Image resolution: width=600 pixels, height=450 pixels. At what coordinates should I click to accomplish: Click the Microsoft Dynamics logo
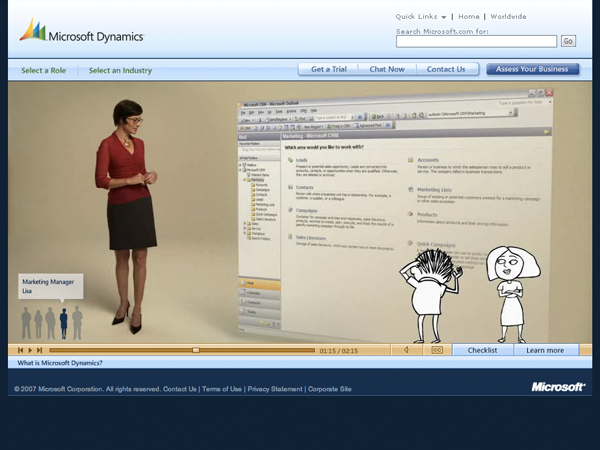[82, 31]
